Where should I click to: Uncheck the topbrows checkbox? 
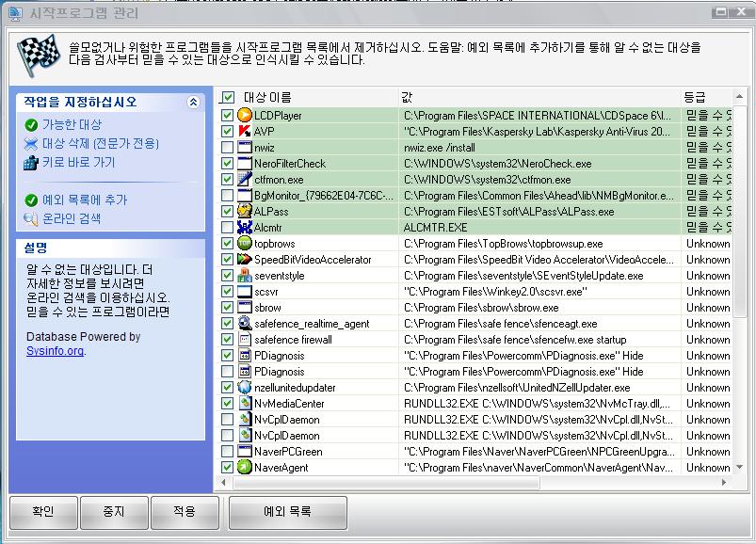227,243
